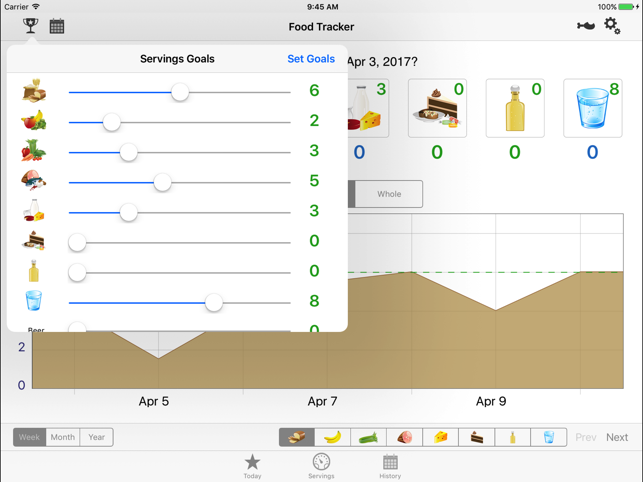
Task: Open the History tab
Action: pos(390,466)
